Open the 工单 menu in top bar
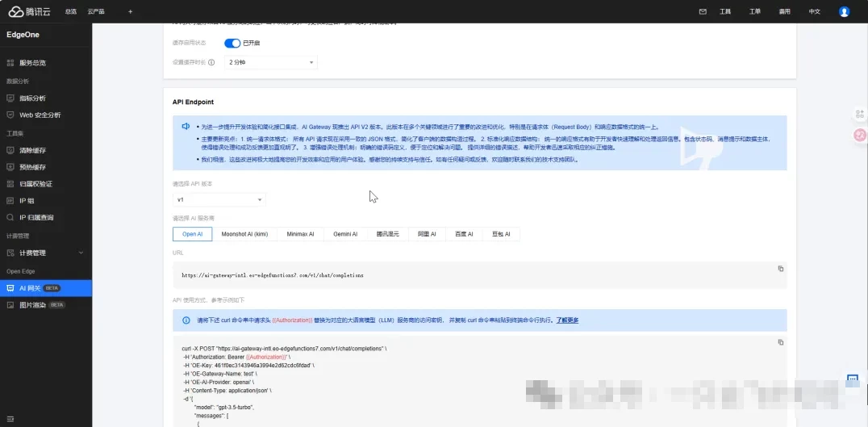Image resolution: width=868 pixels, height=427 pixels. [x=755, y=11]
